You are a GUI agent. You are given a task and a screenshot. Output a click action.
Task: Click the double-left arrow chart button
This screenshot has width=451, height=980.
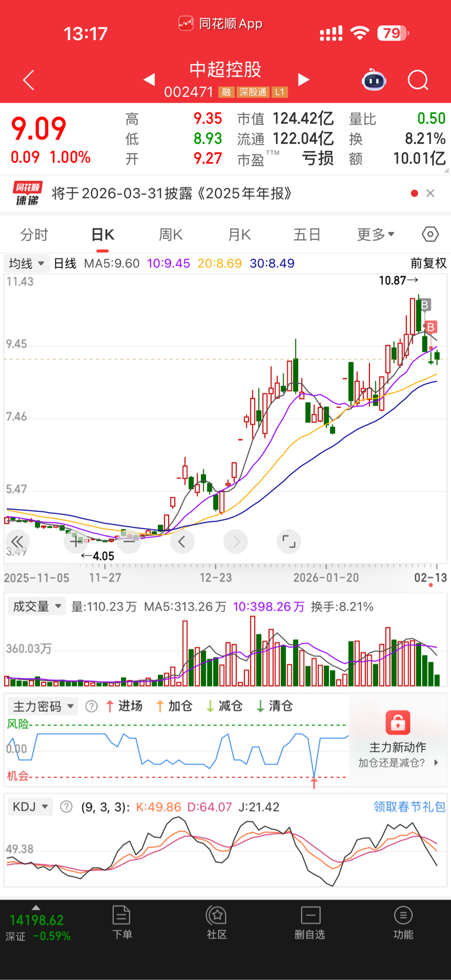tap(18, 541)
